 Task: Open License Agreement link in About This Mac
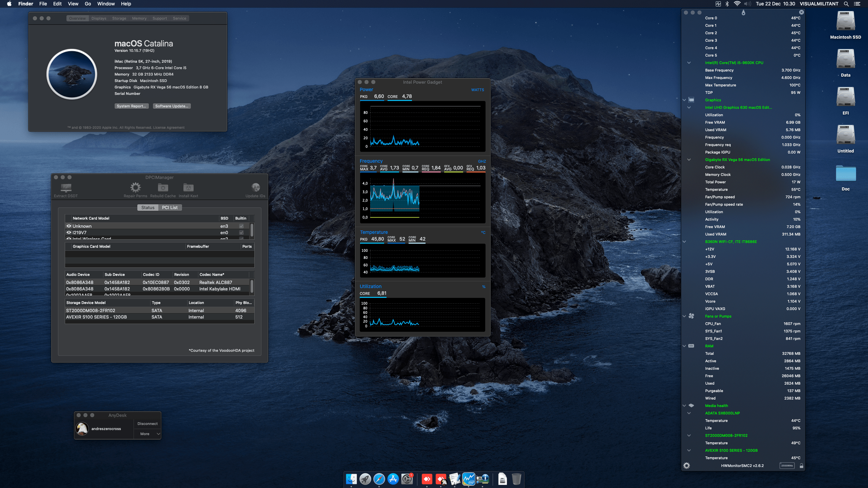click(x=169, y=128)
